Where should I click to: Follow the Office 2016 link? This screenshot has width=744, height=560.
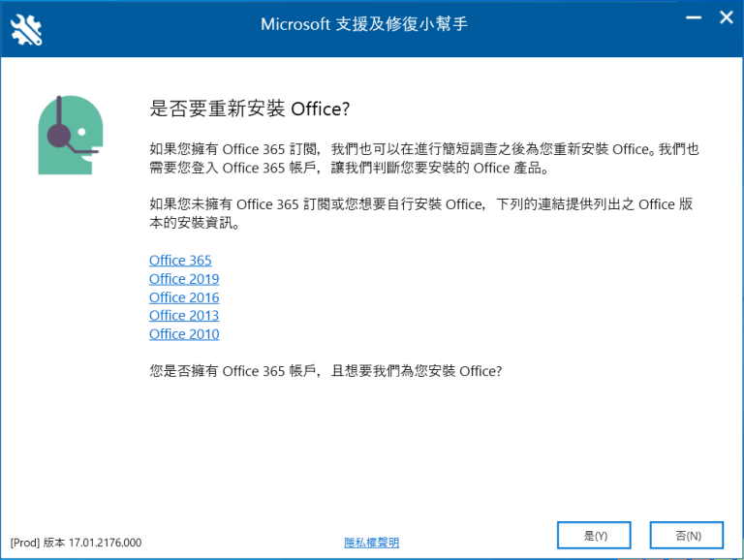(184, 297)
